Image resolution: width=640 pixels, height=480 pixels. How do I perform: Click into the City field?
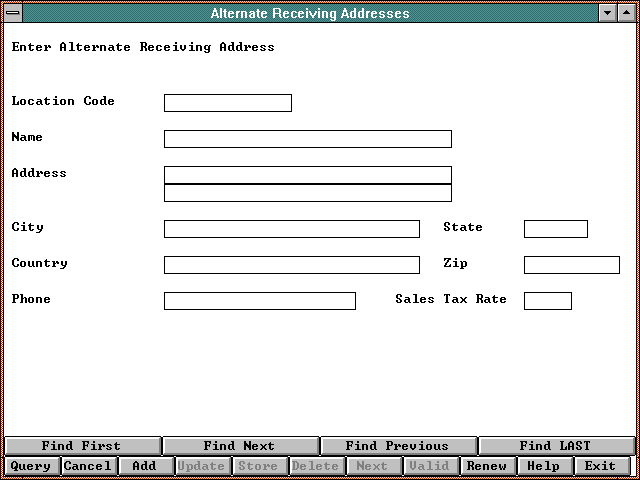[291, 229]
